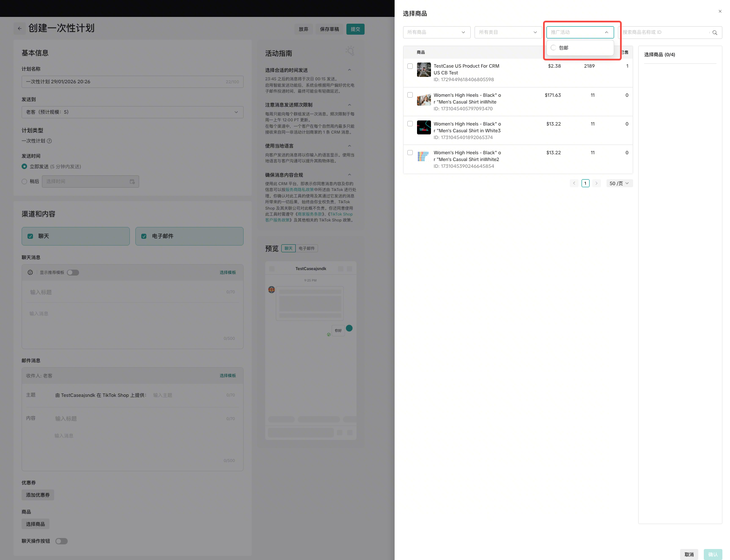
Task: Expand the 所有类目 category dropdown
Action: pyautogui.click(x=508, y=33)
